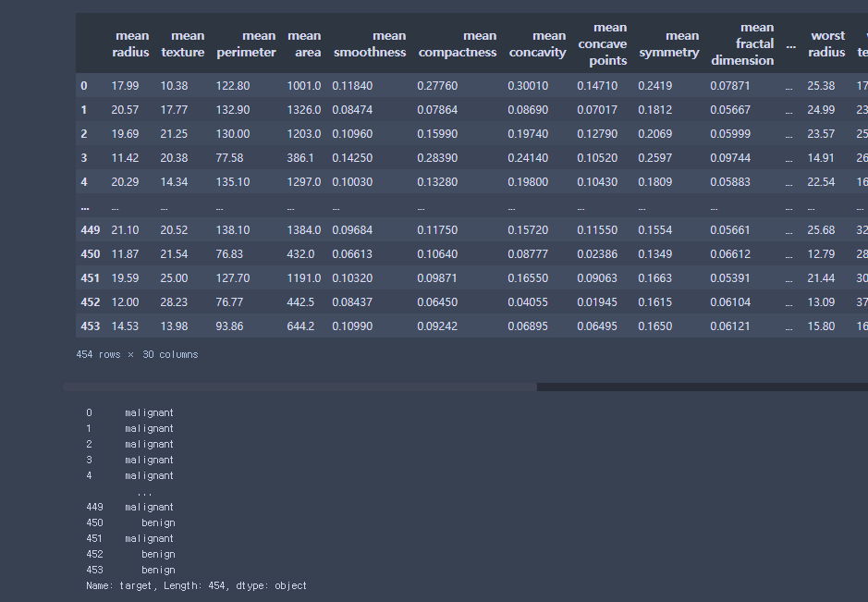868x602 pixels.
Task: Click the mean fractal dimension value 0.06121
Action: click(x=730, y=326)
